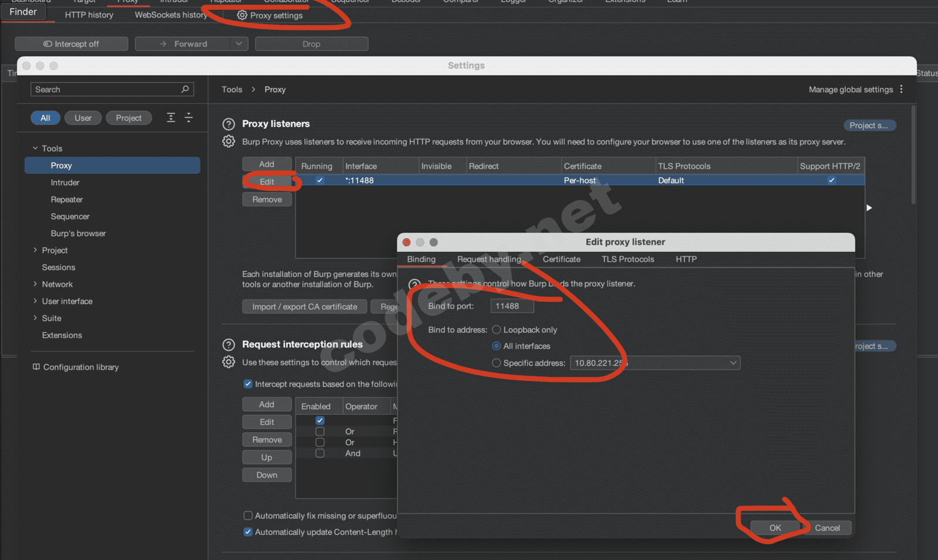
Task: Click the Configuration library book icon
Action: click(36, 367)
